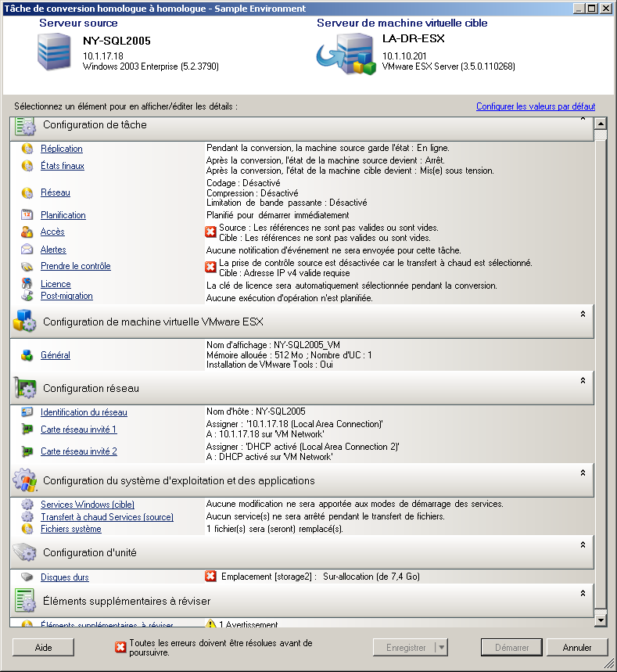Image resolution: width=617 pixels, height=672 pixels.
Task: Click the scrollbar up arrow
Action: point(601,124)
